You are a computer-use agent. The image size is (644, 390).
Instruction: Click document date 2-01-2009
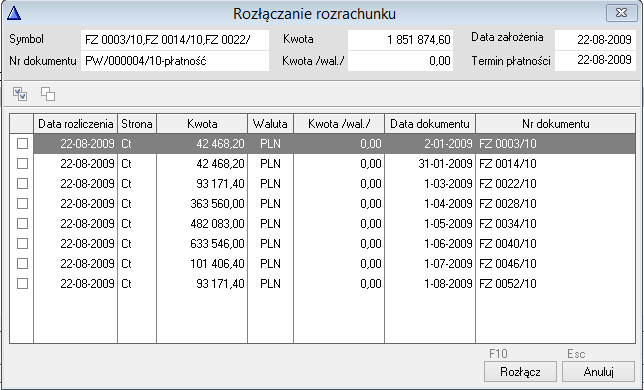point(448,144)
